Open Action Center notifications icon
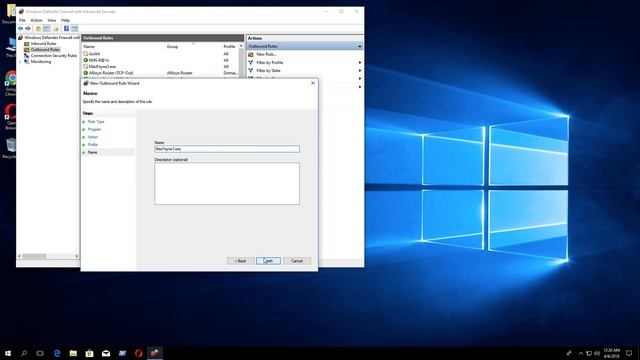This screenshot has height=360, width=640. point(629,353)
